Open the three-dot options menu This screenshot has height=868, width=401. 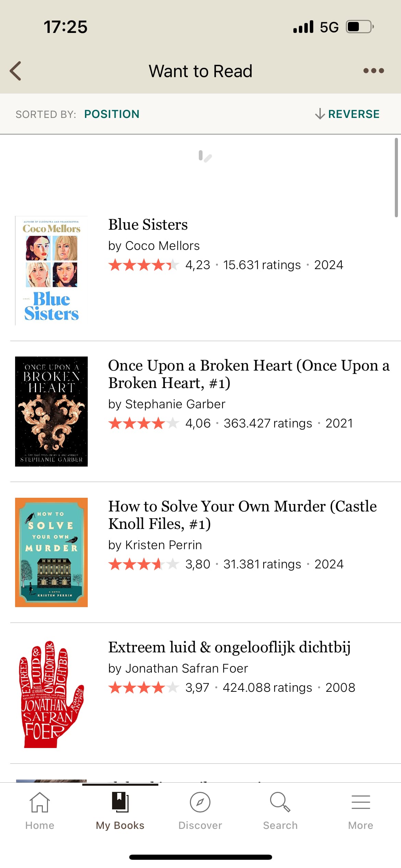374,71
